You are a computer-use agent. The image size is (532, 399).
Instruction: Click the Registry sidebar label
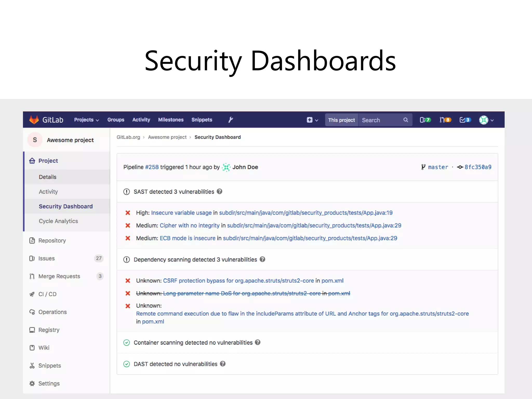coord(49,330)
